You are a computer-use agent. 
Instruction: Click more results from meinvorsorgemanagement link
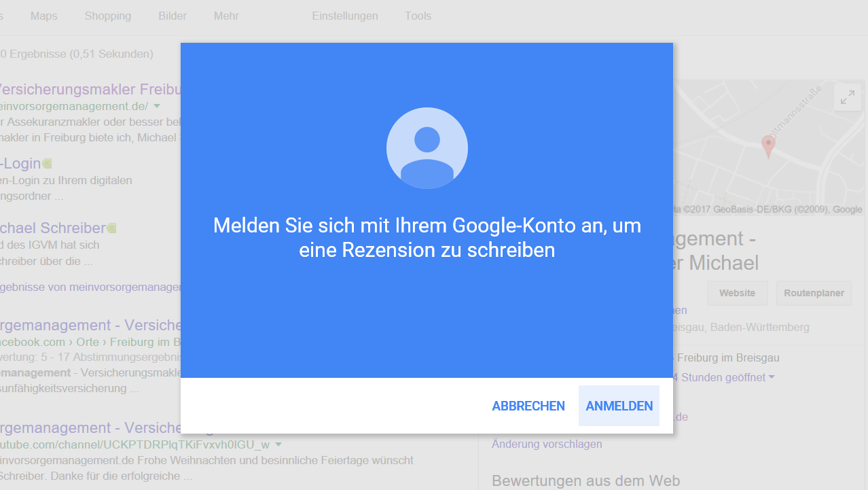point(90,287)
